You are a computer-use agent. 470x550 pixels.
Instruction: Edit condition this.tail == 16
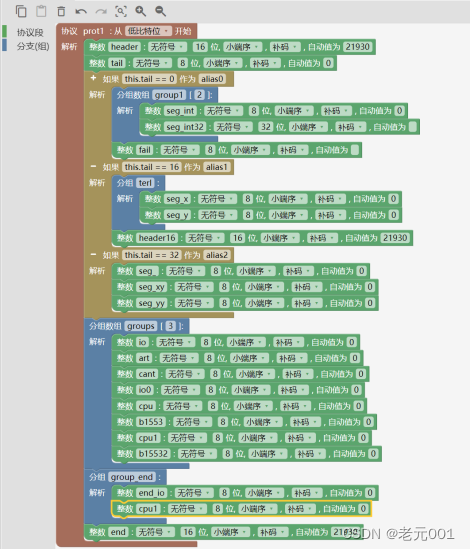[152, 167]
